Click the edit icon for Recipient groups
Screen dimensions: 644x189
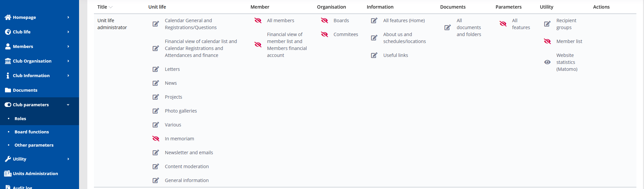click(547, 24)
